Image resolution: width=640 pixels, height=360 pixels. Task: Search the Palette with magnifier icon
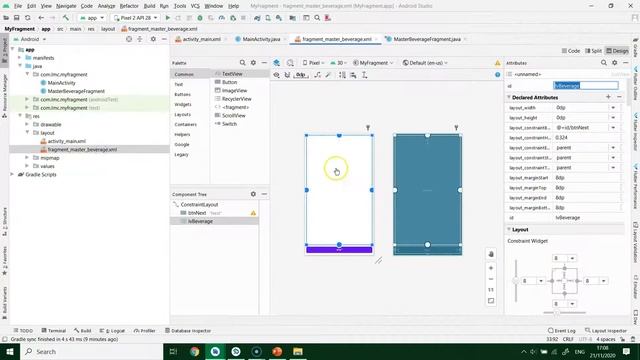pyautogui.click(x=242, y=63)
